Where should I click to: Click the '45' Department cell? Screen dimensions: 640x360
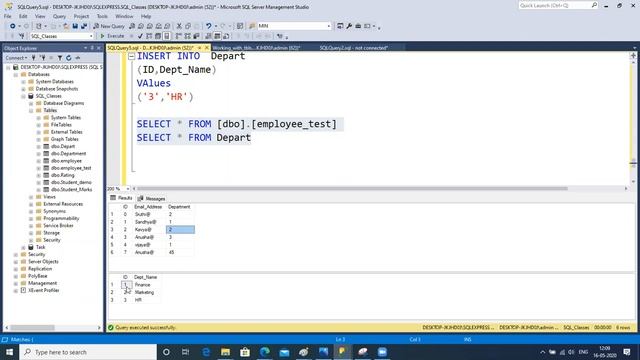coord(180,252)
